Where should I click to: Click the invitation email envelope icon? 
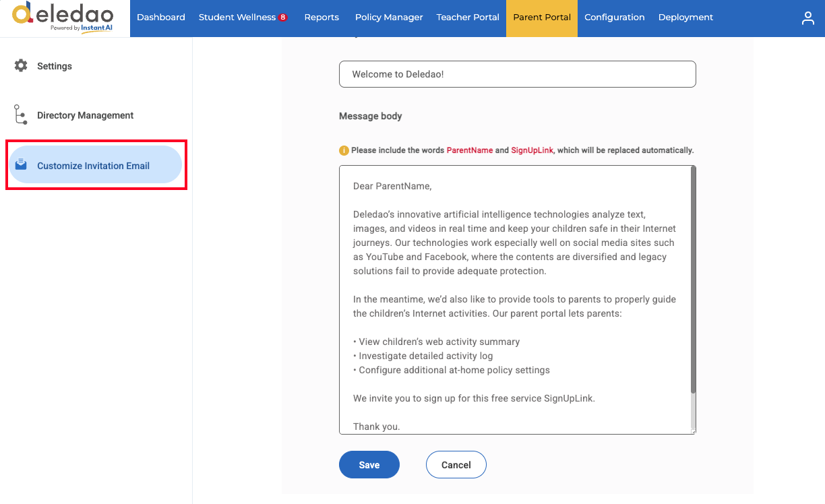(x=21, y=164)
